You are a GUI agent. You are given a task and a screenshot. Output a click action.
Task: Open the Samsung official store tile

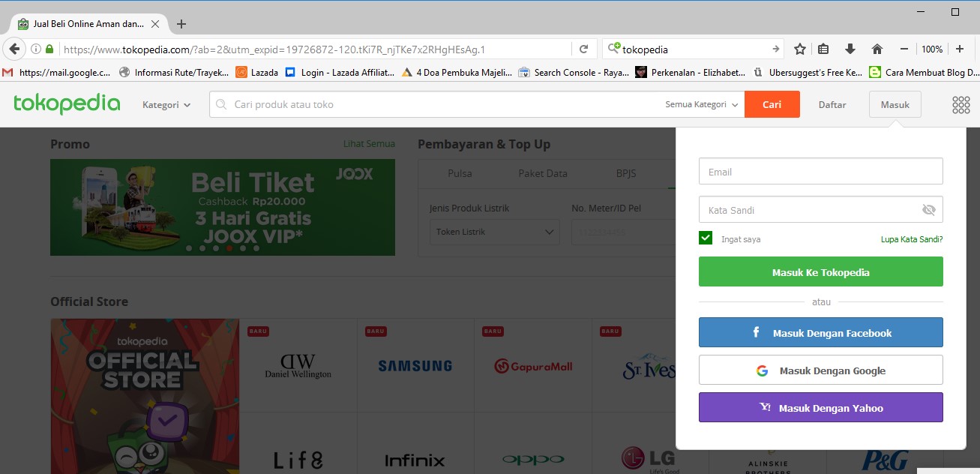(x=415, y=365)
